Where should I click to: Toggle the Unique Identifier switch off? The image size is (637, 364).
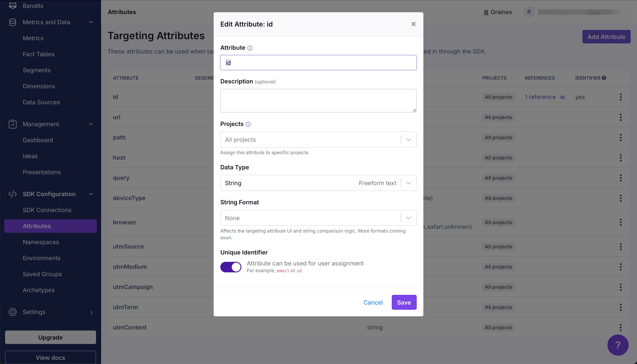[x=231, y=267]
